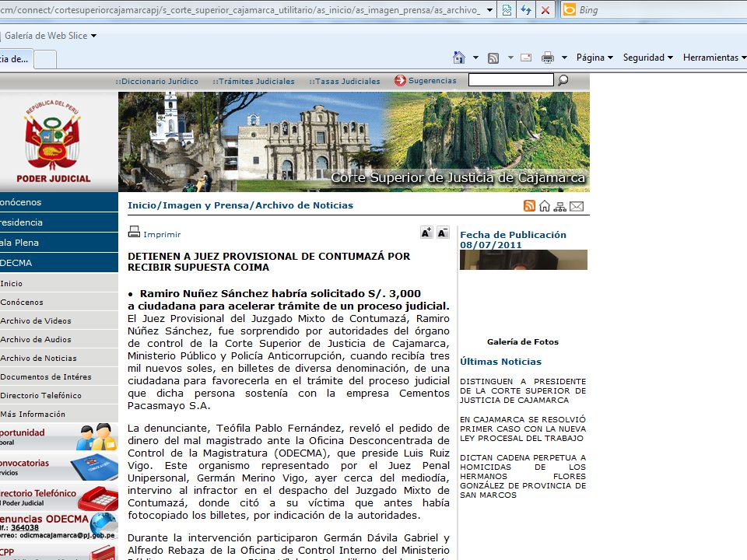Click the site map icon
The width and height of the screenshot is (747, 560).
[560, 206]
